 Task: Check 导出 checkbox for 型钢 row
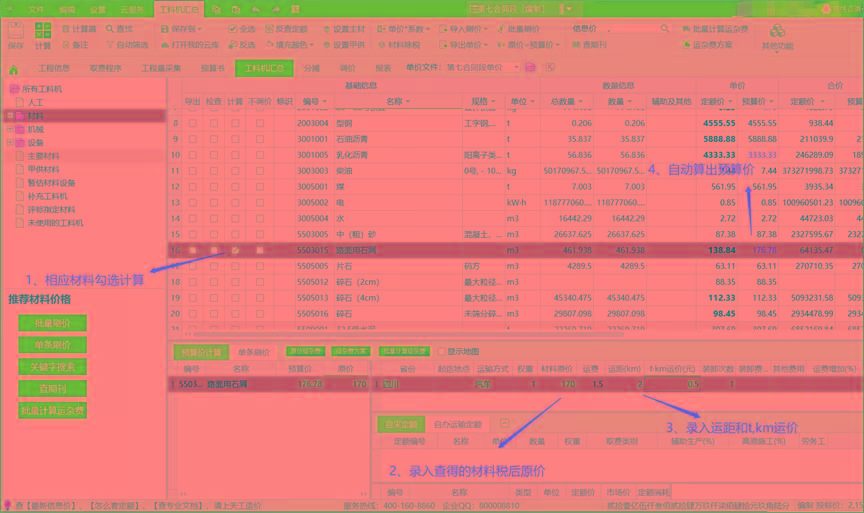tap(192, 123)
